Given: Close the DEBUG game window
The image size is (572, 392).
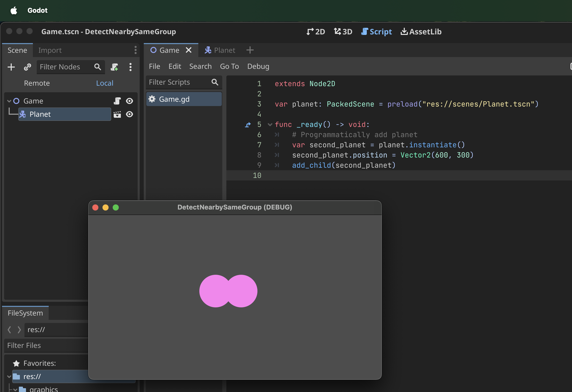Looking at the screenshot, I should click(95, 207).
